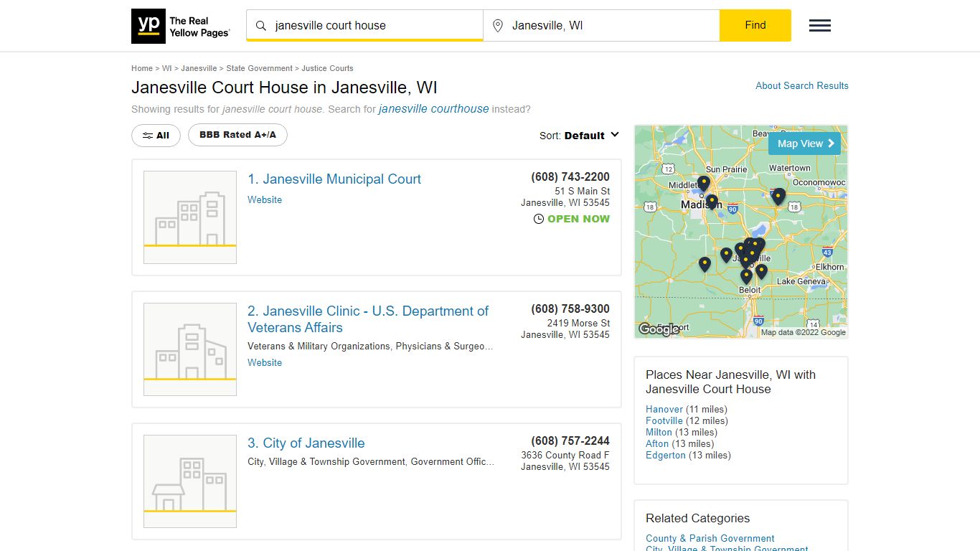Click the page heading Janesville Court House in Janesville, WI
The height and width of the screenshot is (551, 980).
(x=284, y=88)
